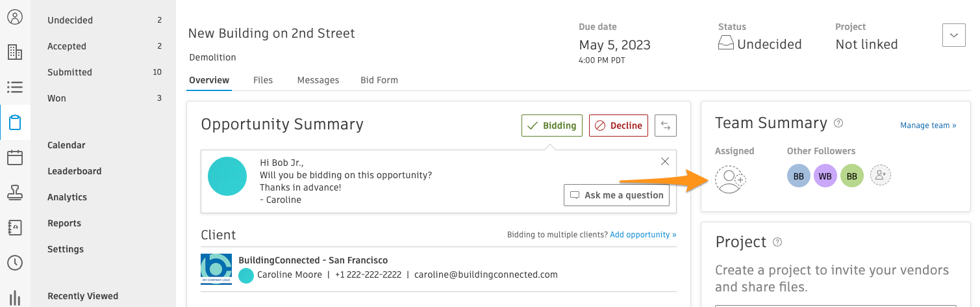Click the stamp icon in sidebar
This screenshot has height=307, width=980.
pyautogui.click(x=15, y=193)
